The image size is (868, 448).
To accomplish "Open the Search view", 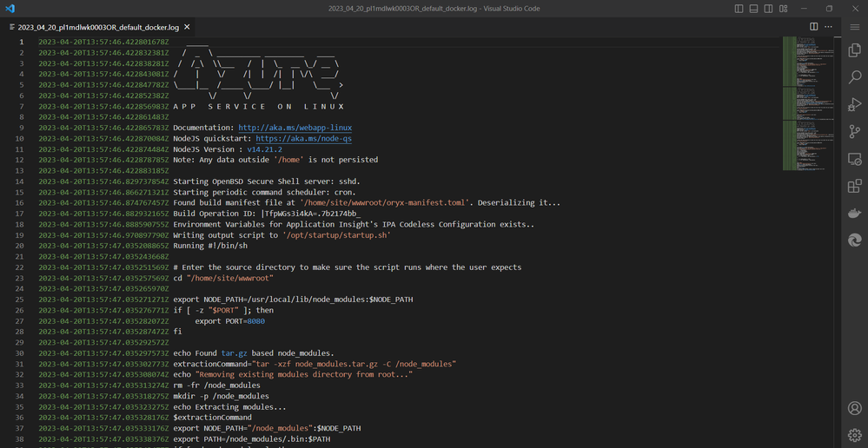I will click(x=855, y=77).
